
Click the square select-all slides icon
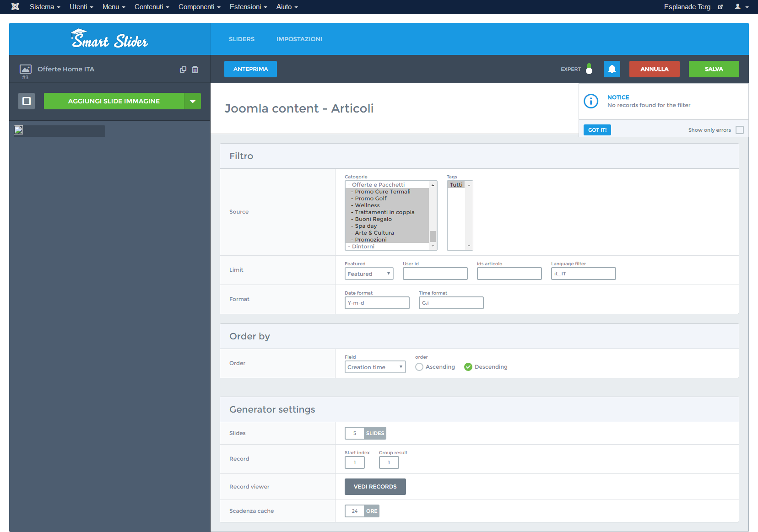pyautogui.click(x=27, y=101)
